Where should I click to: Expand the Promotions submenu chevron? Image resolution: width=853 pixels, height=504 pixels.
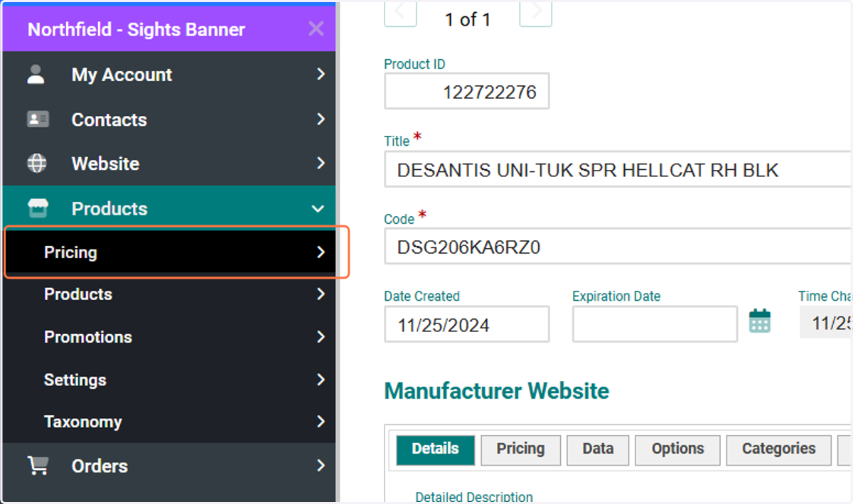pyautogui.click(x=321, y=336)
